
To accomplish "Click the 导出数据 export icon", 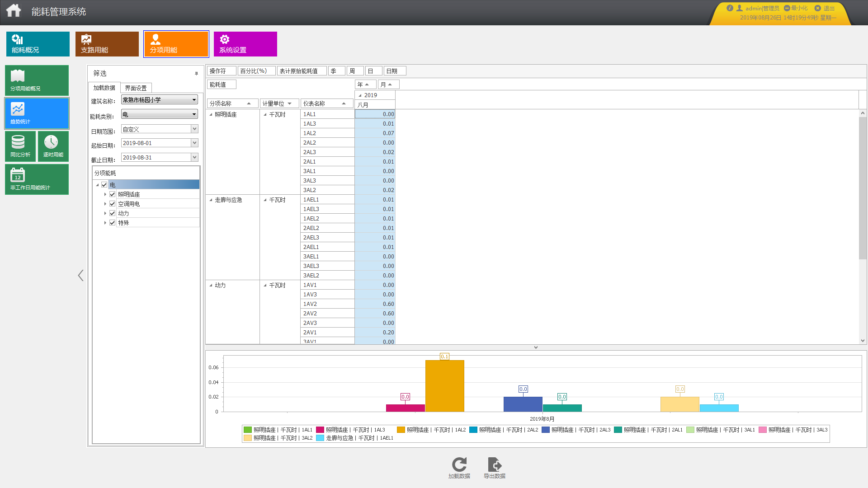I will pyautogui.click(x=494, y=465).
